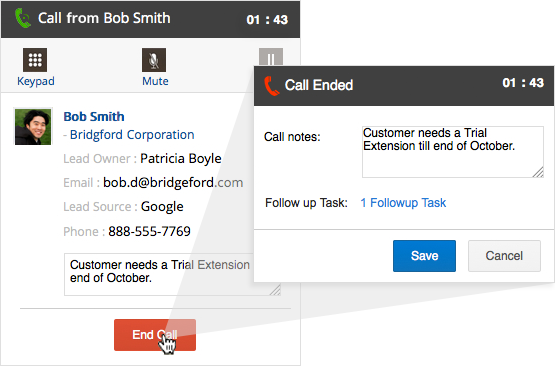
Task: Click resize handle of Call notes textarea
Action: (538, 172)
